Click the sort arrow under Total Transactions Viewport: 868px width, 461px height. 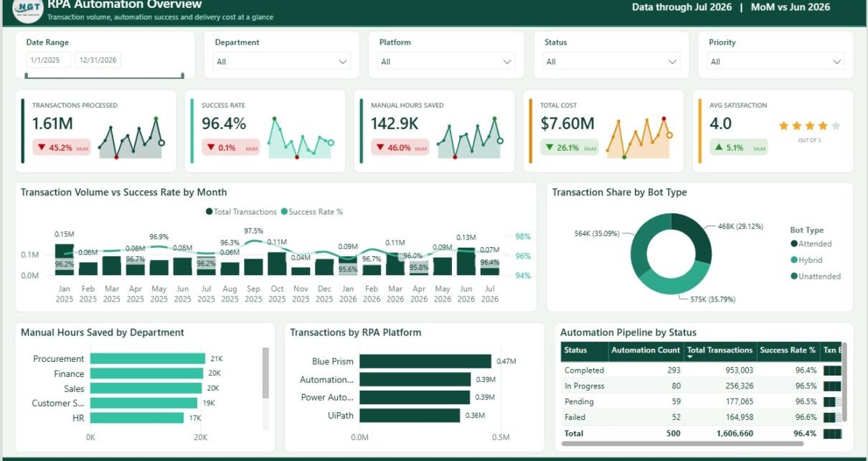690,357
